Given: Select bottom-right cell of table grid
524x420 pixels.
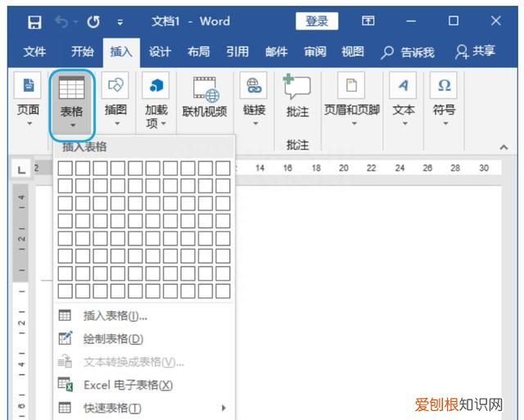Looking at the screenshot, I should (223, 291).
